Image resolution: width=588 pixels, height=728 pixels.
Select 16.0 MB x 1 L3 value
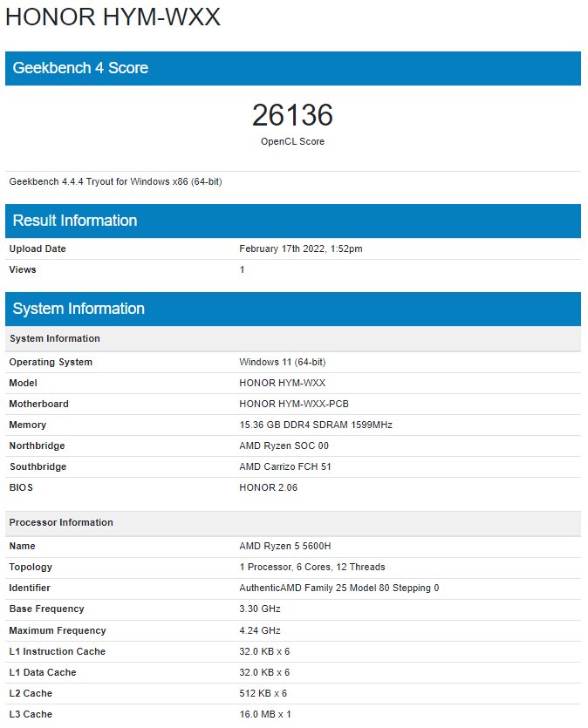point(265,714)
